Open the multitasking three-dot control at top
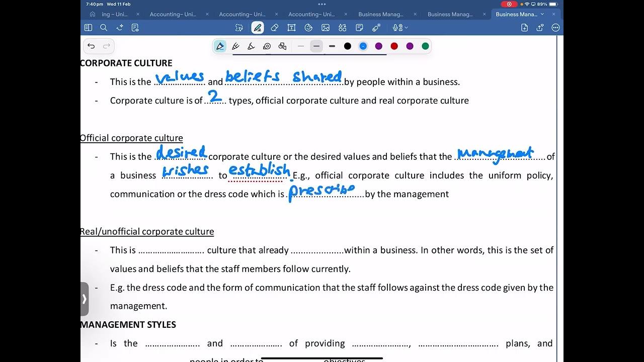 tap(322, 4)
